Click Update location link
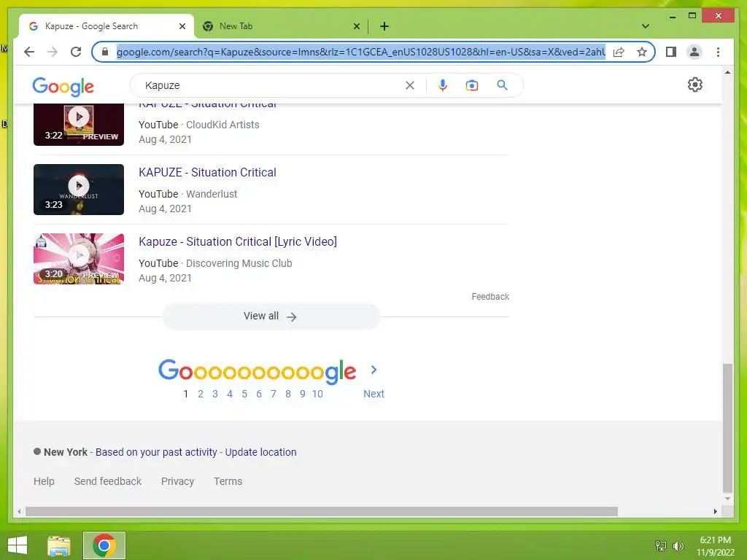Image resolution: width=747 pixels, height=560 pixels. click(260, 452)
